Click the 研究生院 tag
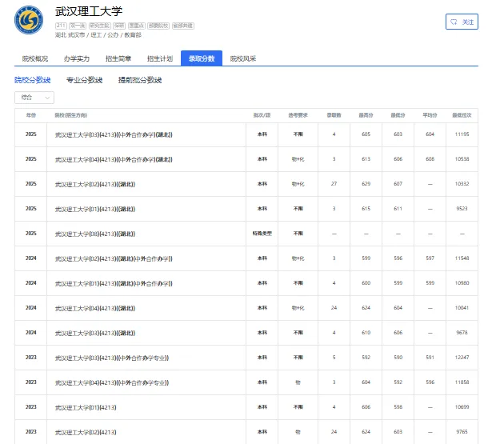This screenshot has width=504, height=444. 100,26
